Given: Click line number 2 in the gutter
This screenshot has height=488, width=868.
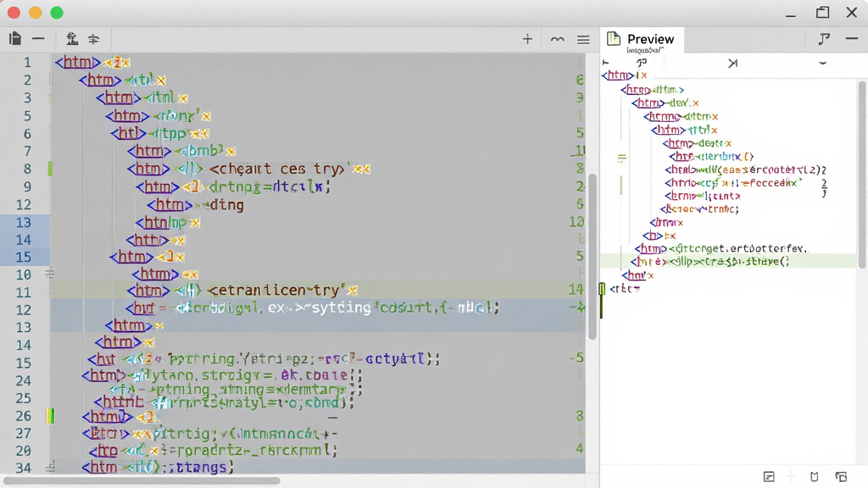Looking at the screenshot, I should coord(27,80).
